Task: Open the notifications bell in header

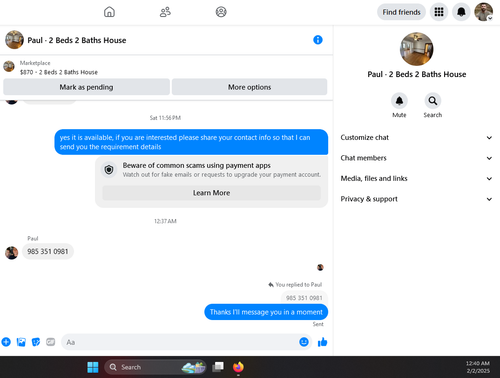Action: tap(461, 12)
